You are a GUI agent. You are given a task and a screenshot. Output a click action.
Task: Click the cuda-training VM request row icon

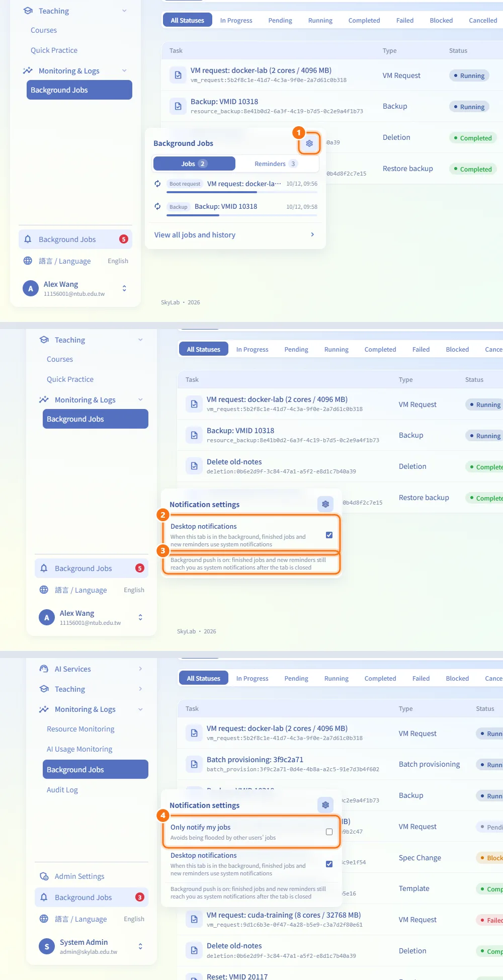click(x=194, y=920)
